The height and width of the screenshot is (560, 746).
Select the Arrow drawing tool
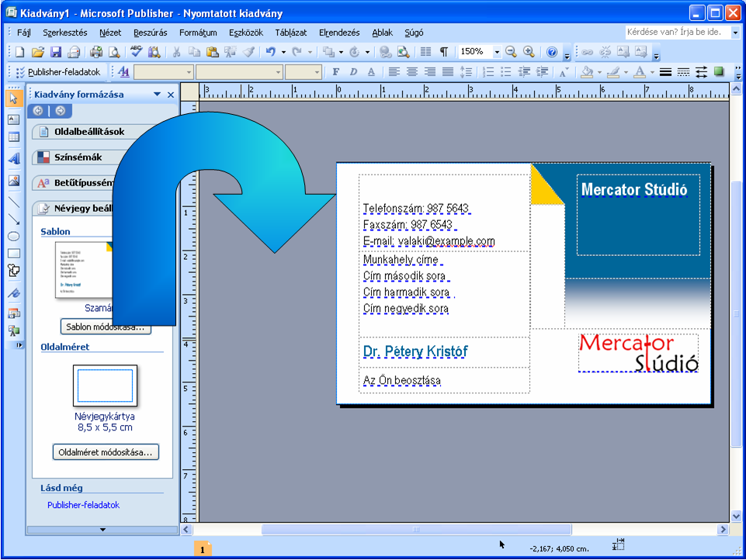tap(13, 220)
